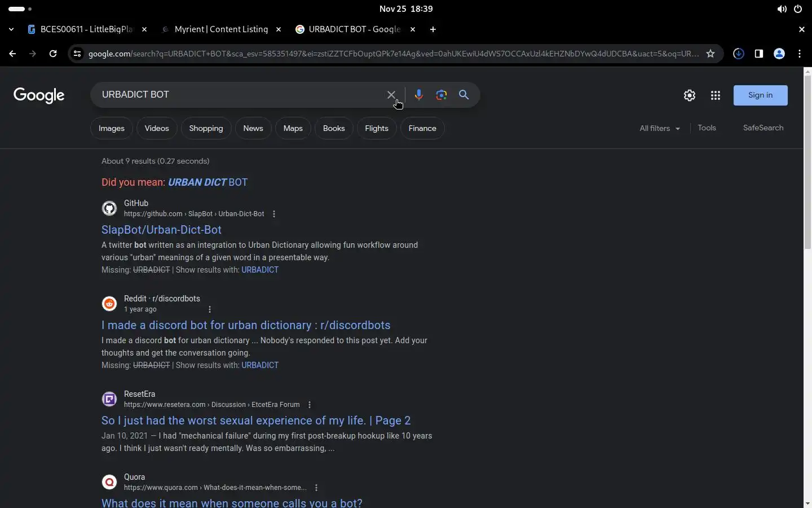
Task: Open the browser downloads icon
Action: tap(739, 54)
